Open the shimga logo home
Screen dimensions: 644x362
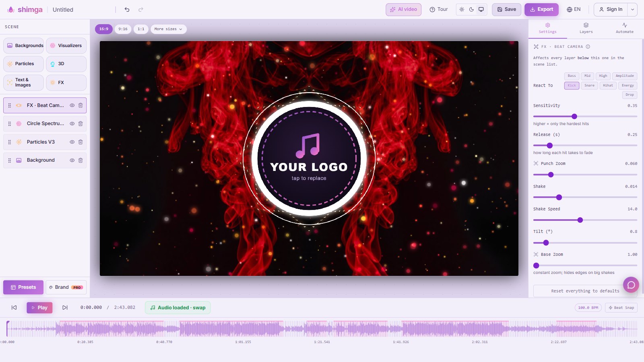click(x=25, y=10)
